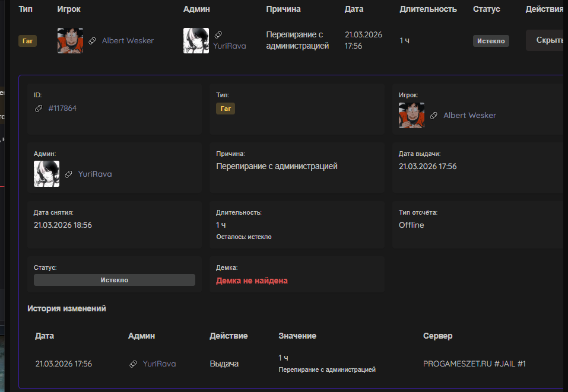Viewport: 568px width, 392px height.
Task: Open punishment ID #117864 link
Action: (62, 109)
